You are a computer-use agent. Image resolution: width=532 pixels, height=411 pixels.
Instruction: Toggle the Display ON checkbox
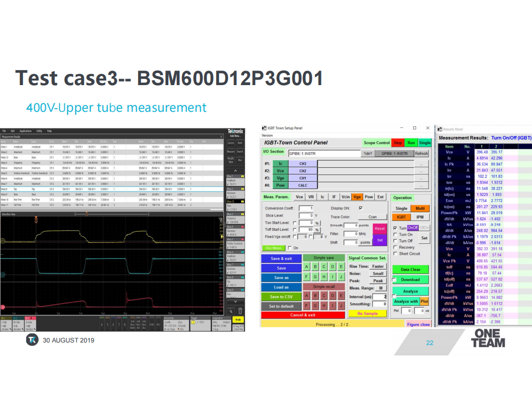coord(361,208)
